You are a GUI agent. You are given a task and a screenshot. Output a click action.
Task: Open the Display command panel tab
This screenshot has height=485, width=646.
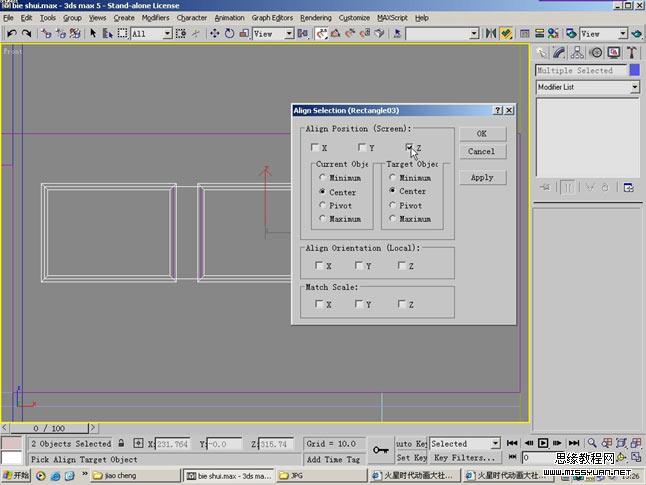tap(614, 52)
